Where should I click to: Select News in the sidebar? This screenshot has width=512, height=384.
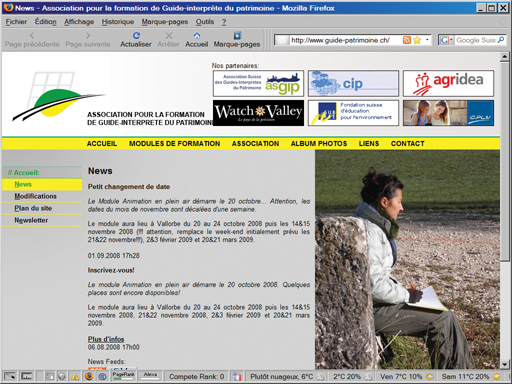pos(42,184)
